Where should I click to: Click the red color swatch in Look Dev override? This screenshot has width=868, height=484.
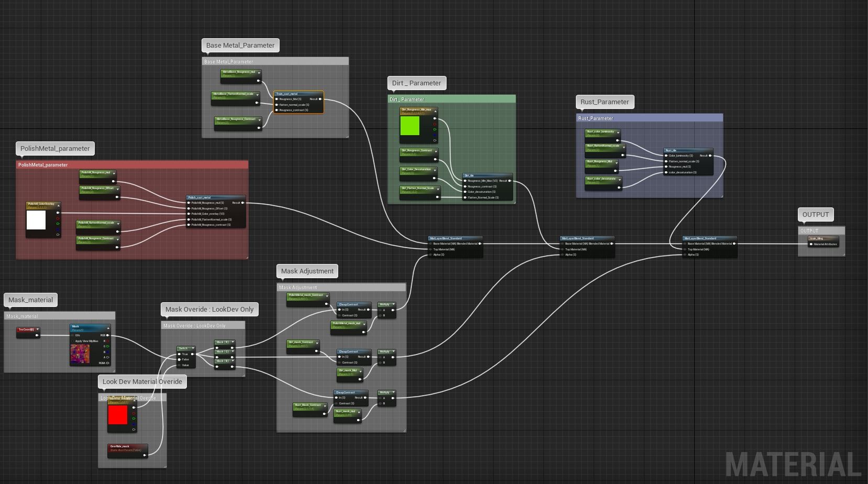tap(118, 415)
